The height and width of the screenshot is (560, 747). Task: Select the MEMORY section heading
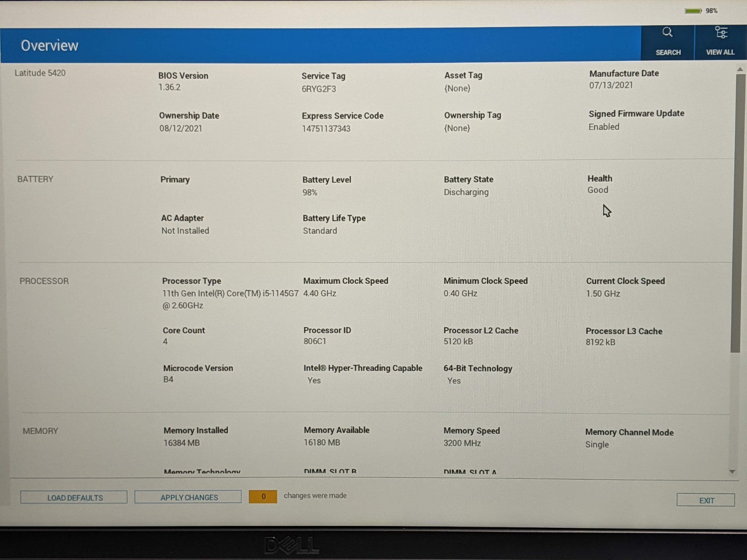[x=40, y=431]
